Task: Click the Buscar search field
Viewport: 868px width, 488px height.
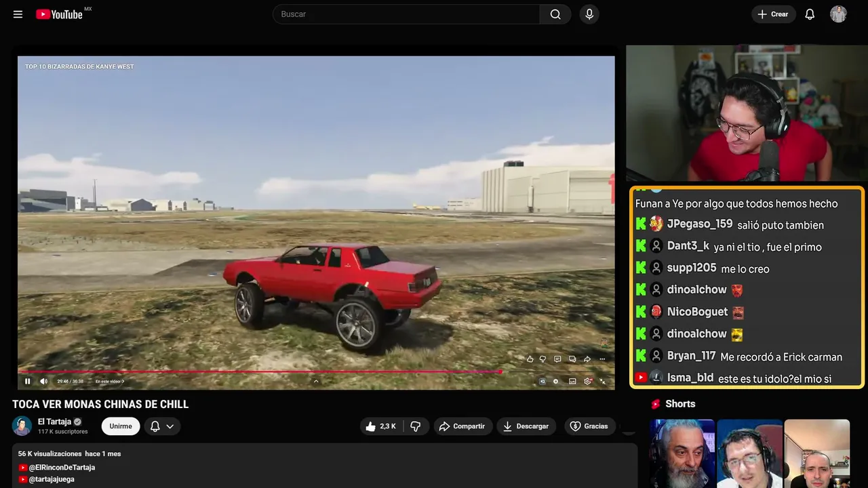Action: click(406, 14)
